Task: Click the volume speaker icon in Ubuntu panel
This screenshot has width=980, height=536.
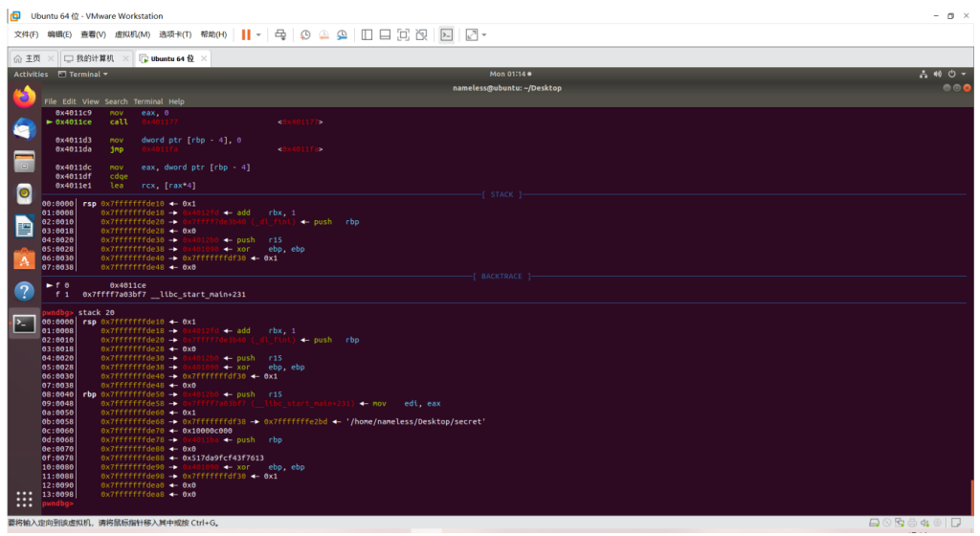Action: point(938,75)
